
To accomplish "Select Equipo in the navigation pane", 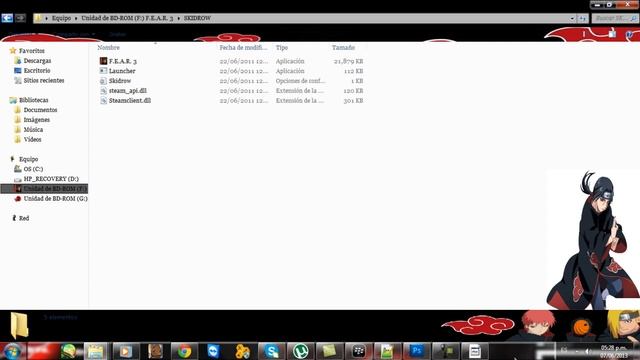I will [28, 159].
